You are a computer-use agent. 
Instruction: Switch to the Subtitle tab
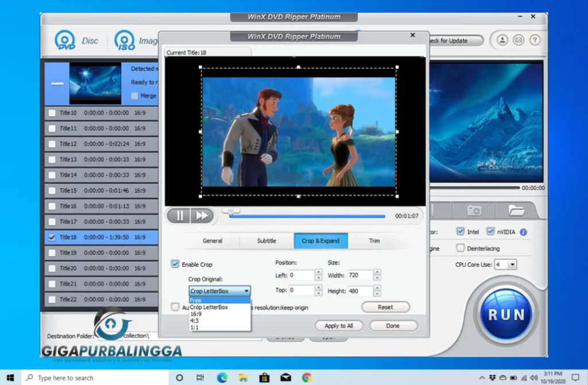tap(266, 241)
